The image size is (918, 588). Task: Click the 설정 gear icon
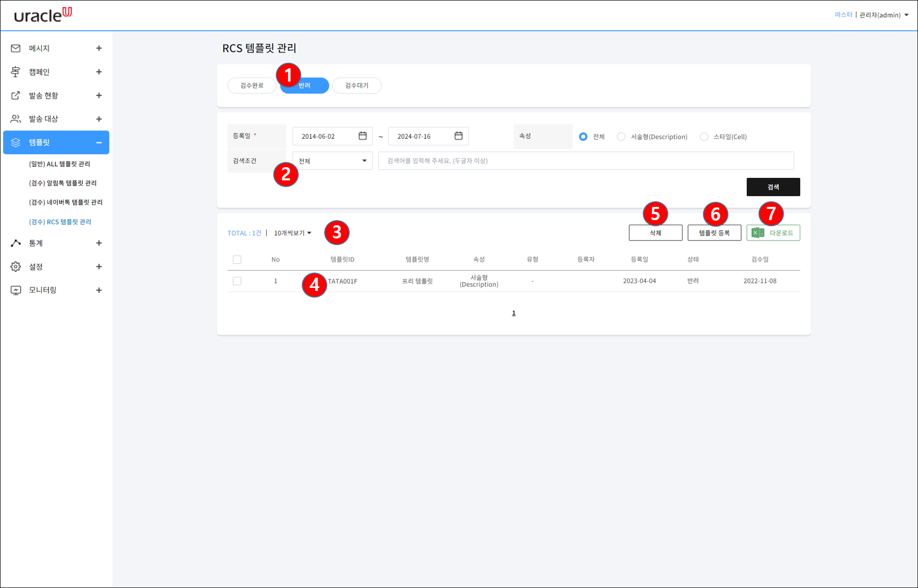point(16,266)
